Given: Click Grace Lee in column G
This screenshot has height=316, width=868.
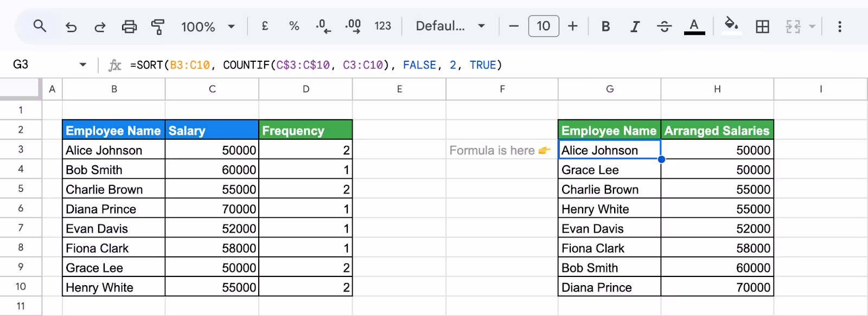Looking at the screenshot, I should pos(610,170).
